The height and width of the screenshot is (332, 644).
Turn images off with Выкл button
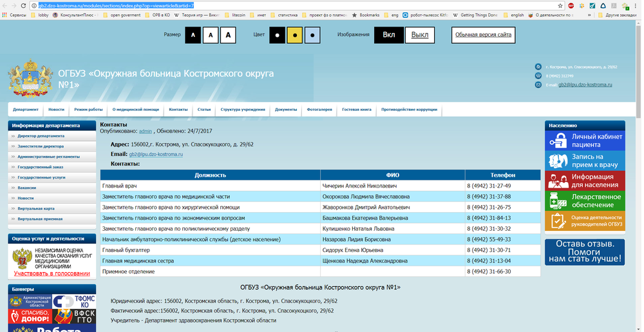point(420,35)
